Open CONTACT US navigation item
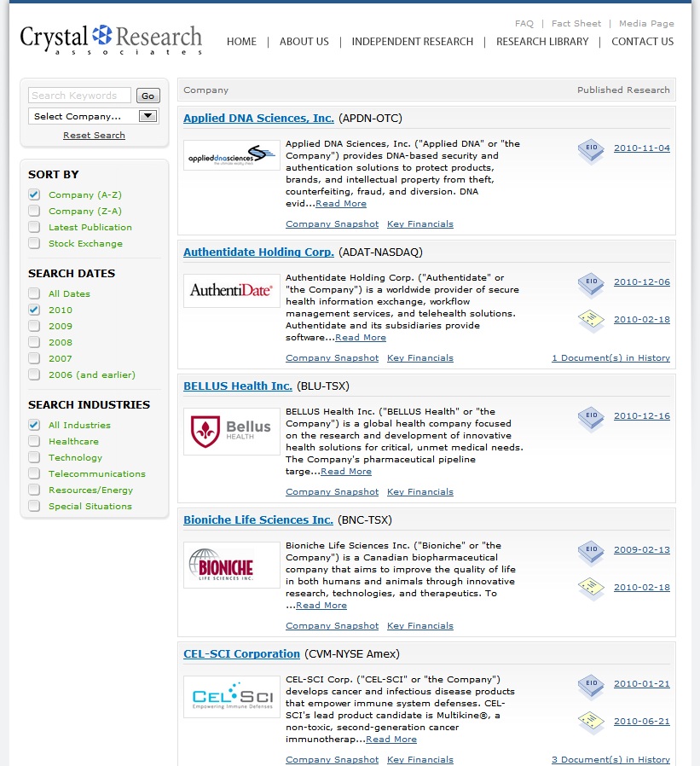The width and height of the screenshot is (700, 766). point(642,42)
